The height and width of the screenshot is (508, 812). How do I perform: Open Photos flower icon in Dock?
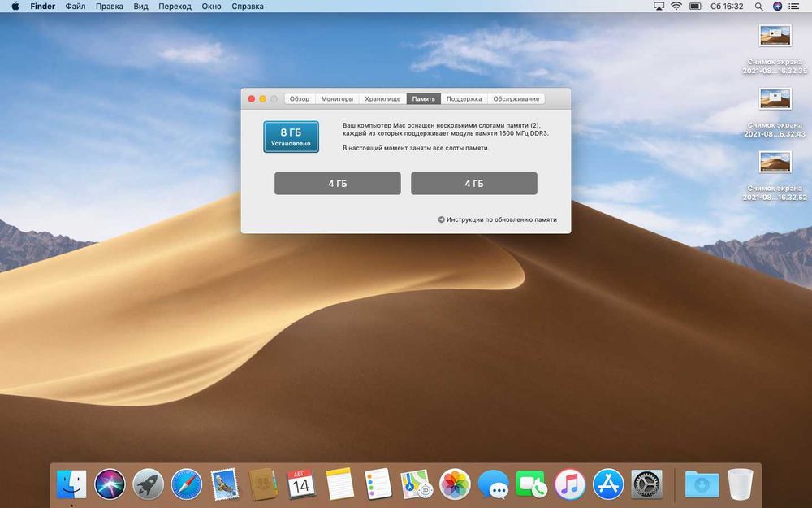point(455,484)
